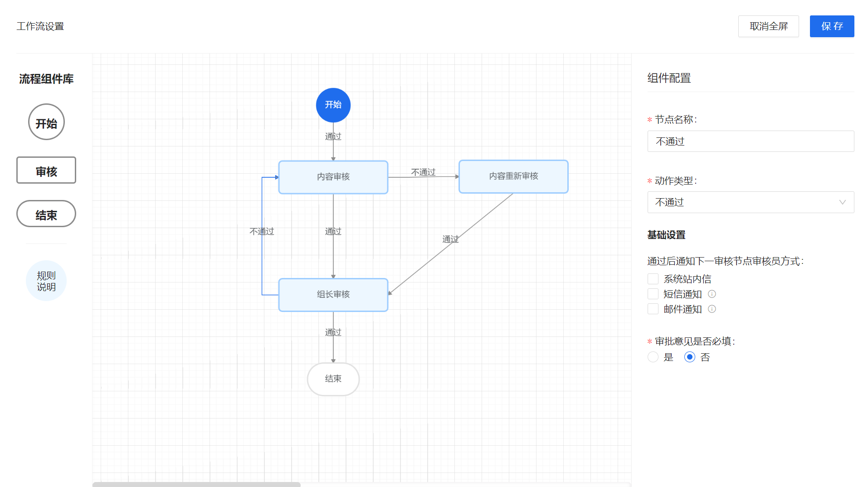Select the 组长审核 node on canvas
The width and height of the screenshot is (868, 487).
333,295
